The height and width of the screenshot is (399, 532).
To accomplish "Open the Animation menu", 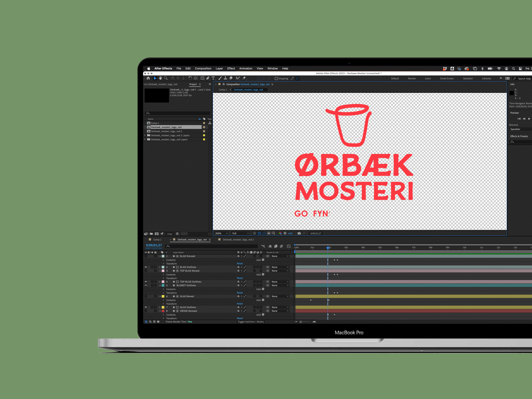I will pyautogui.click(x=246, y=68).
